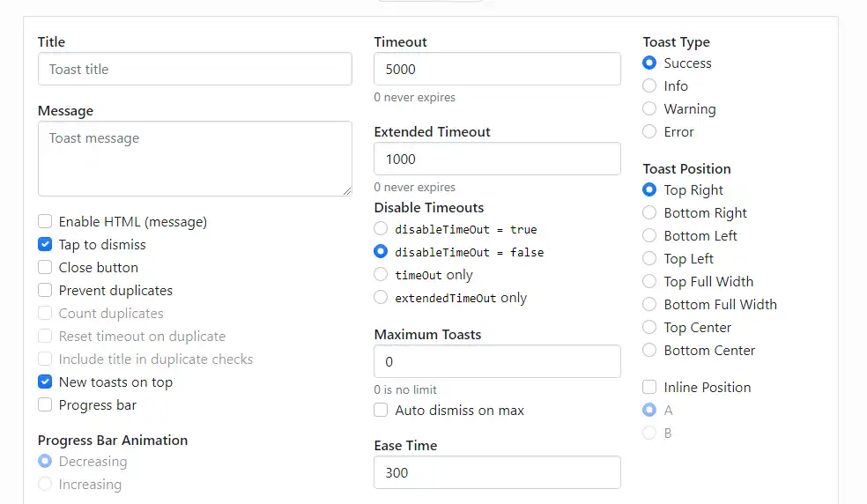Uncheck Tap to dismiss

click(45, 245)
